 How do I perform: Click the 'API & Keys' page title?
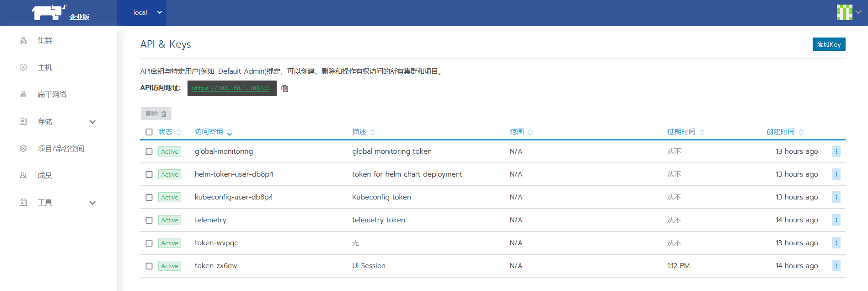166,44
